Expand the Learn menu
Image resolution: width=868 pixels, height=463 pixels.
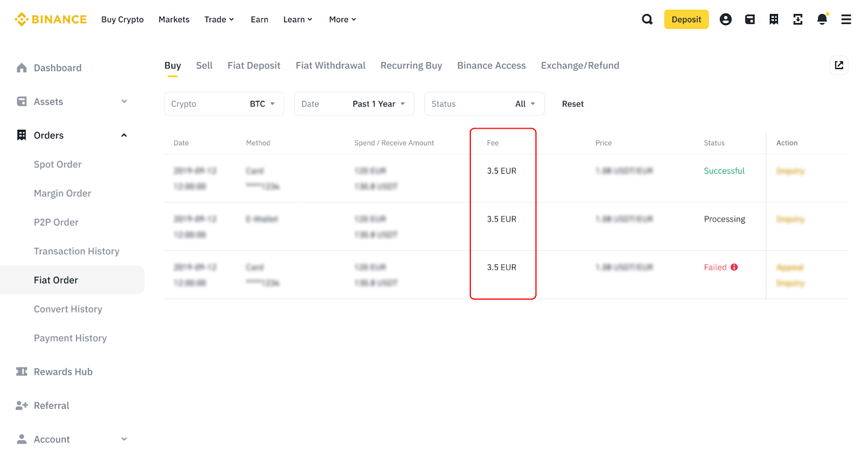[298, 20]
